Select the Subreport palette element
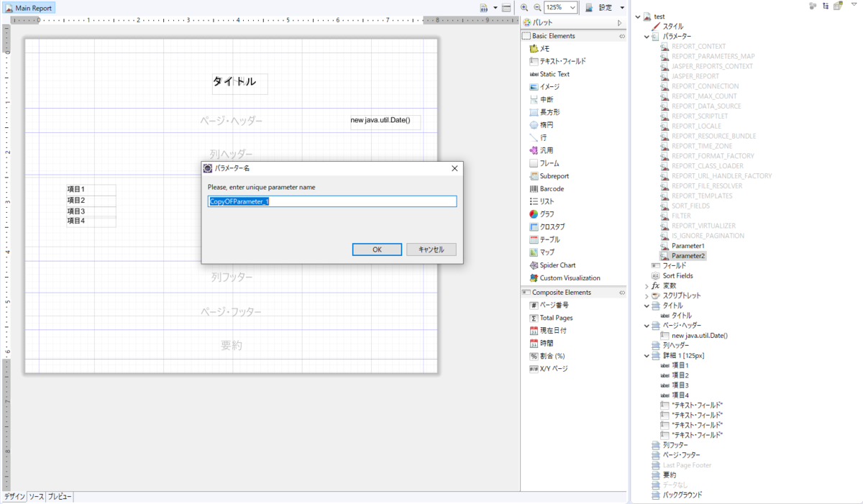 click(x=549, y=175)
